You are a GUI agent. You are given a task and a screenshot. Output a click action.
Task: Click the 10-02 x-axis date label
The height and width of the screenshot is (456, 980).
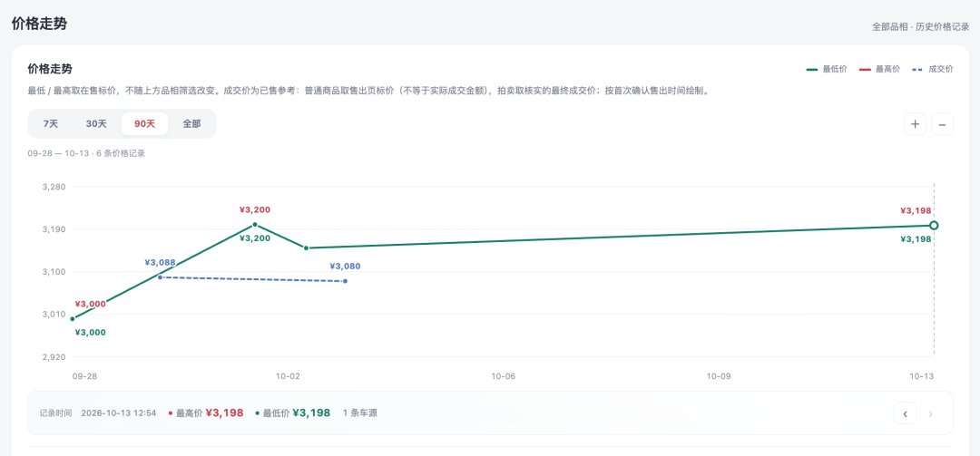289,376
